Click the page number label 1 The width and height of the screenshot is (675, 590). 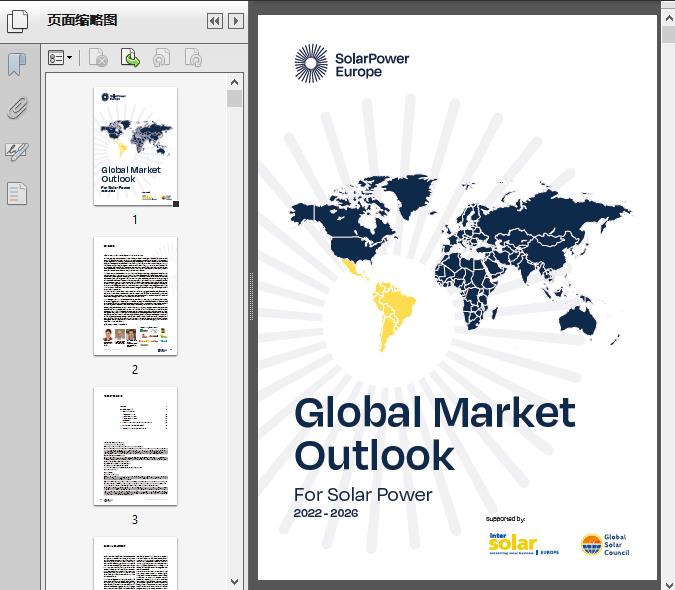135,220
